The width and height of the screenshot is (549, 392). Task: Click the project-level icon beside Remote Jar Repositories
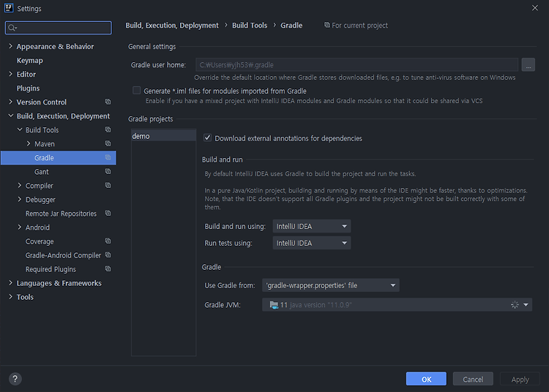pos(108,213)
